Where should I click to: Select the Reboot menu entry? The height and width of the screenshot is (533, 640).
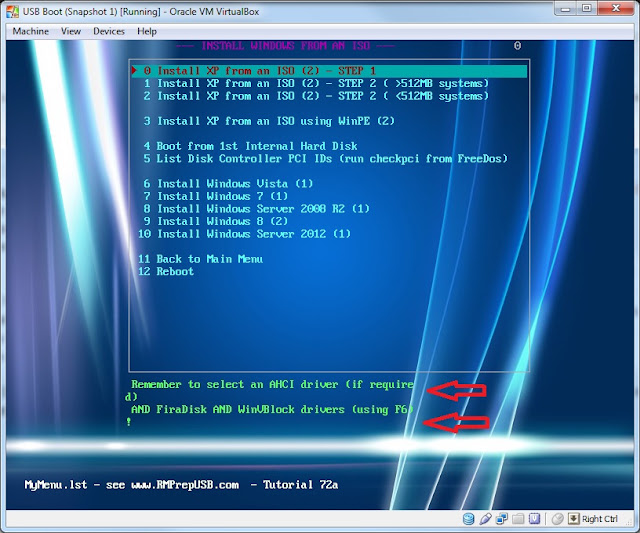coord(166,272)
